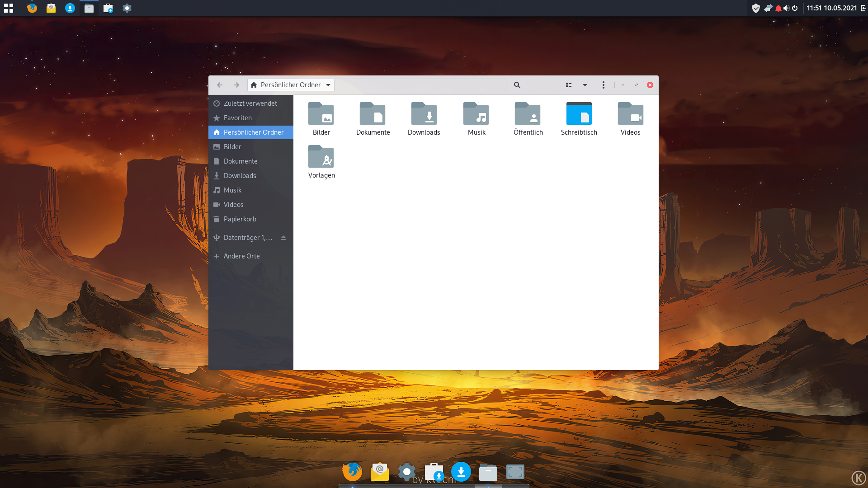Viewport: 868px width, 488px height.
Task: Click the Musik folder icon
Action: point(476,114)
